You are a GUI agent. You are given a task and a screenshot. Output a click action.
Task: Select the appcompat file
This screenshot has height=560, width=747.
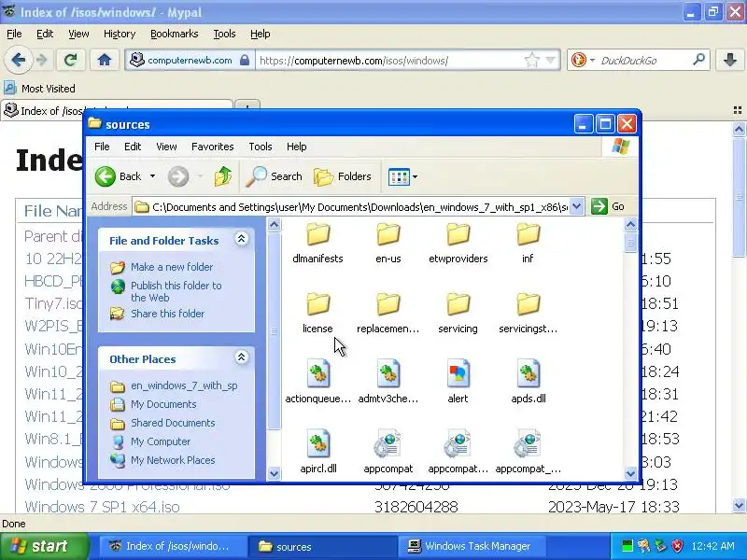click(388, 453)
